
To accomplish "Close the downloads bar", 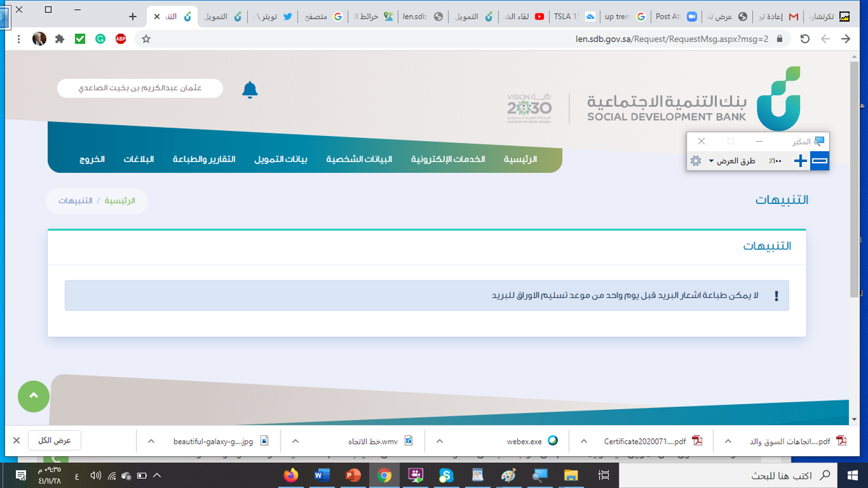I will tap(16, 440).
